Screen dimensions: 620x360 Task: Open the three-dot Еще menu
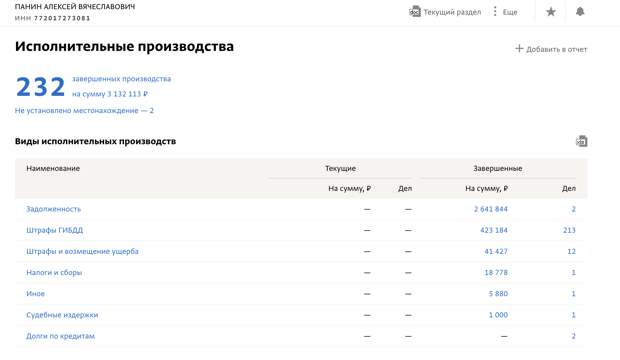click(x=495, y=12)
